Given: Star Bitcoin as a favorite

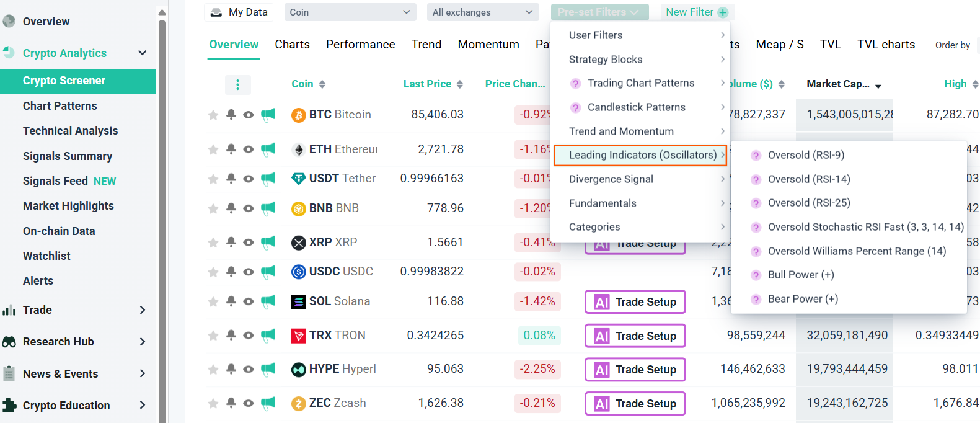Looking at the screenshot, I should pos(213,115).
